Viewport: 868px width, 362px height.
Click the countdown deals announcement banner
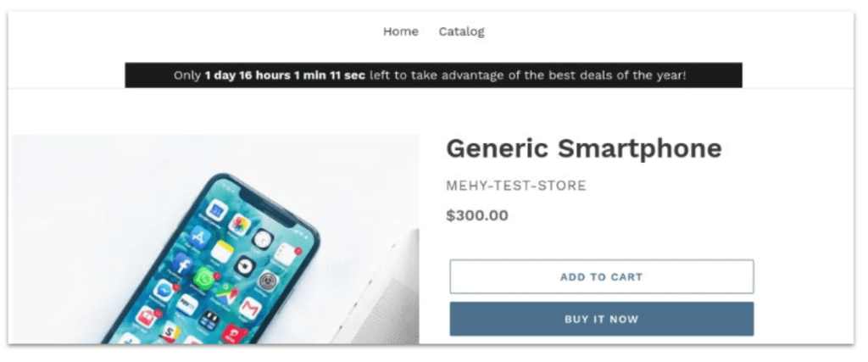pyautogui.click(x=433, y=75)
